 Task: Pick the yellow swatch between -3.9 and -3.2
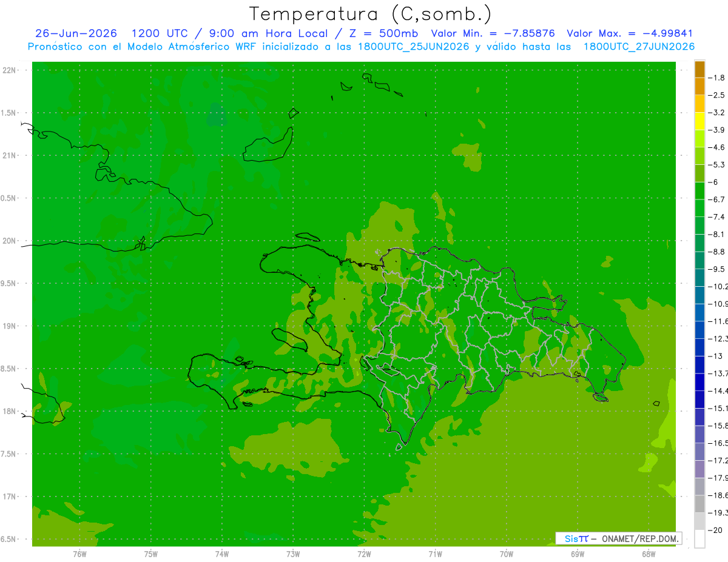pyautogui.click(x=699, y=121)
